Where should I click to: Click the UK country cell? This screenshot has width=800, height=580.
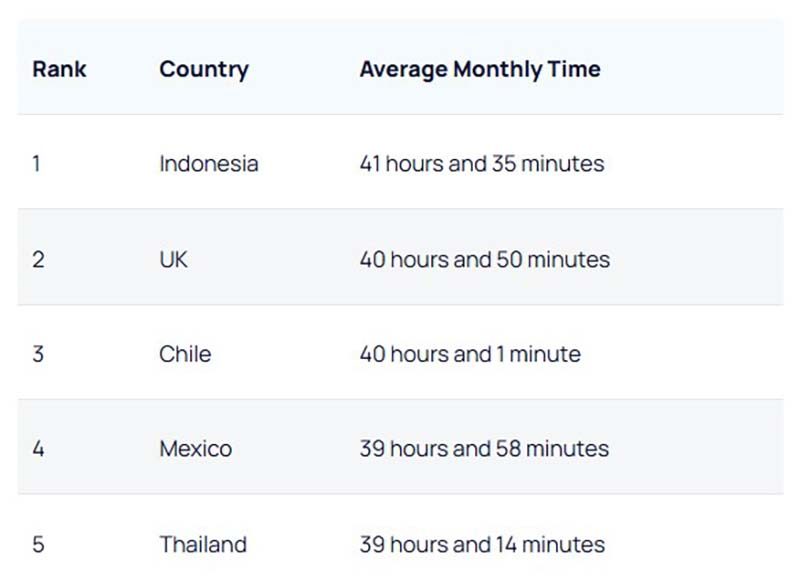(x=173, y=260)
